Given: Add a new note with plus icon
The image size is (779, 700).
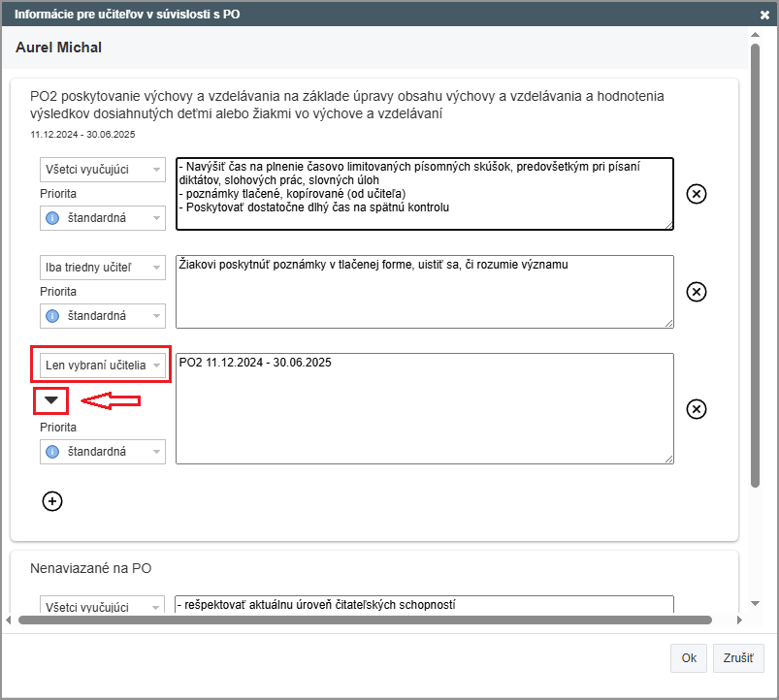Looking at the screenshot, I should click(52, 500).
